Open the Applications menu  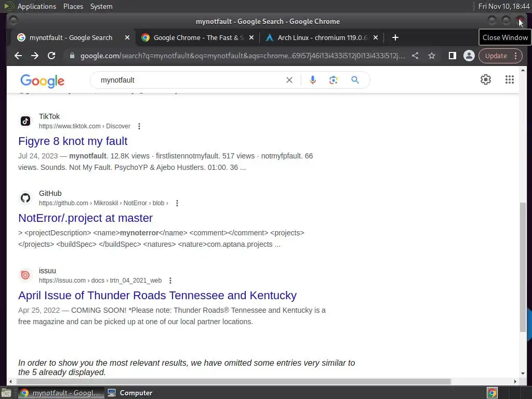37,6
